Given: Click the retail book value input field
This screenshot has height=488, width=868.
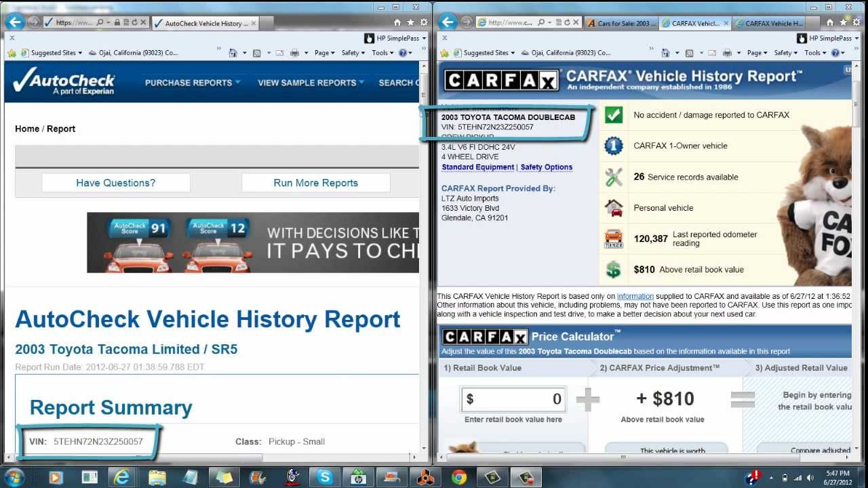Looking at the screenshot, I should click(x=513, y=399).
